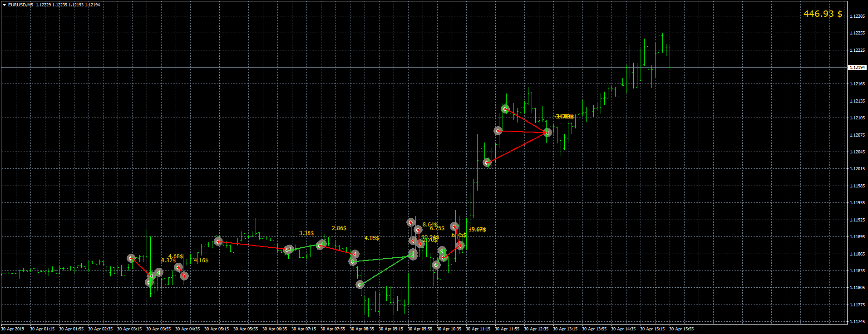Click the 1.11745 price scale label
This screenshot has height=334, width=868.
[857, 322]
